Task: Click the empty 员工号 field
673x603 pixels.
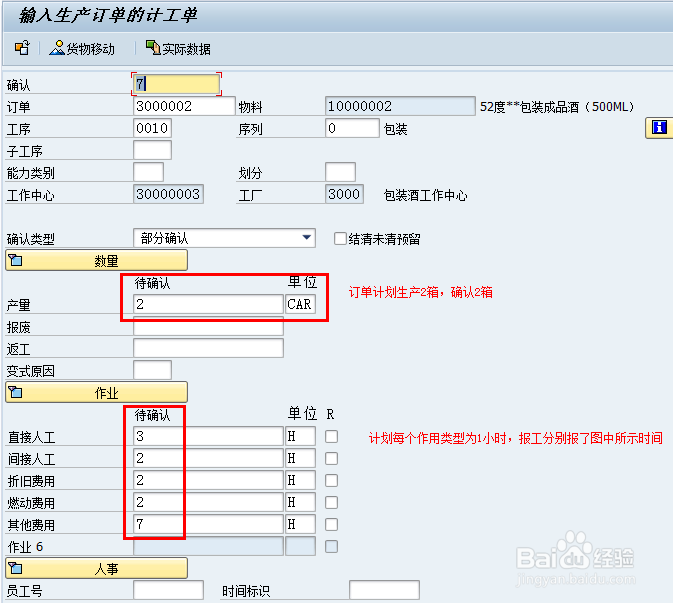Action: 168,590
